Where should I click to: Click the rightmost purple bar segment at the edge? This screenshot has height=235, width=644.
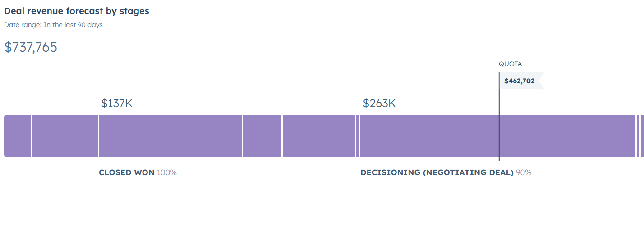click(642, 136)
